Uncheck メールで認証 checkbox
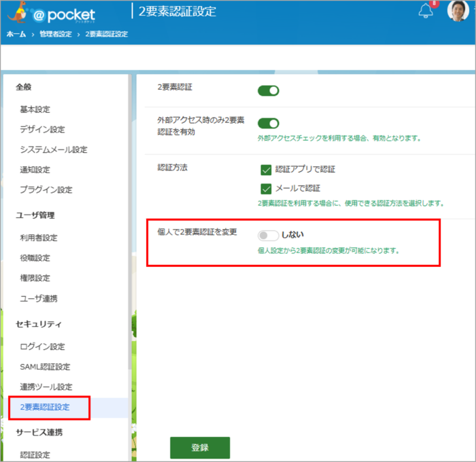 (266, 189)
